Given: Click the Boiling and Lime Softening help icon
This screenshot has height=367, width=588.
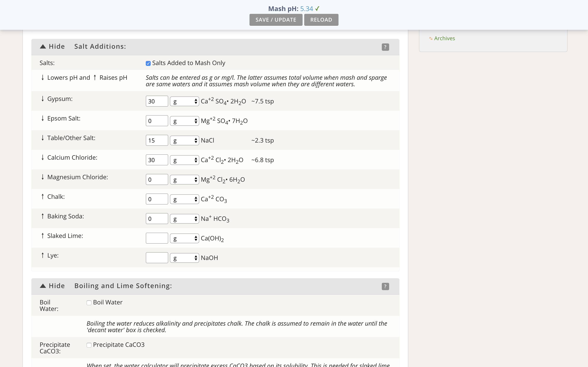Looking at the screenshot, I should (x=385, y=286).
